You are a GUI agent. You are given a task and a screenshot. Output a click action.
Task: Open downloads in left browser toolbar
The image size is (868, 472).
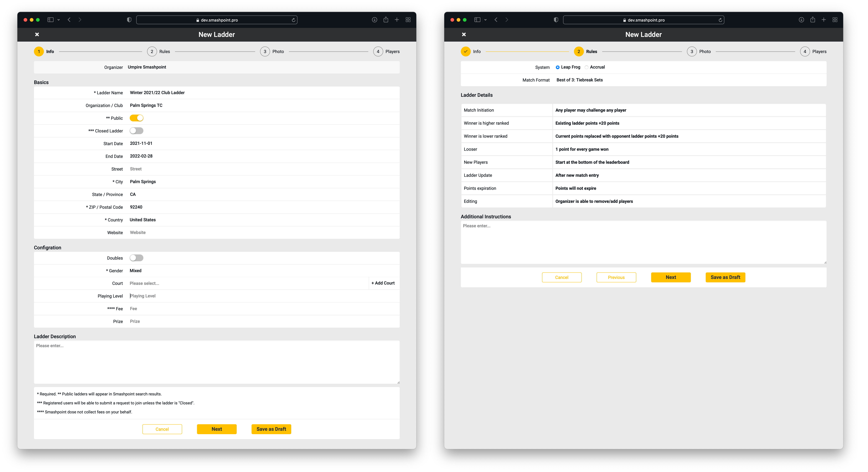pyautogui.click(x=374, y=20)
